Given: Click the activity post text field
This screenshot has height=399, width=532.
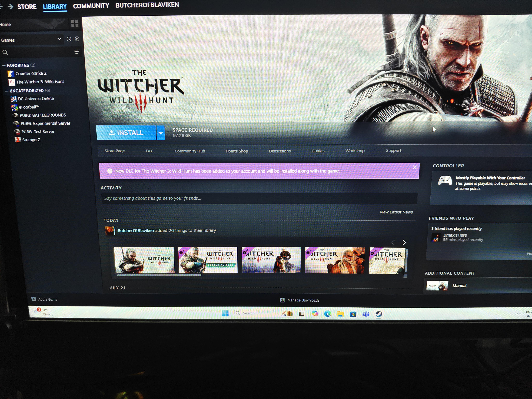Looking at the screenshot, I should pyautogui.click(x=259, y=198).
